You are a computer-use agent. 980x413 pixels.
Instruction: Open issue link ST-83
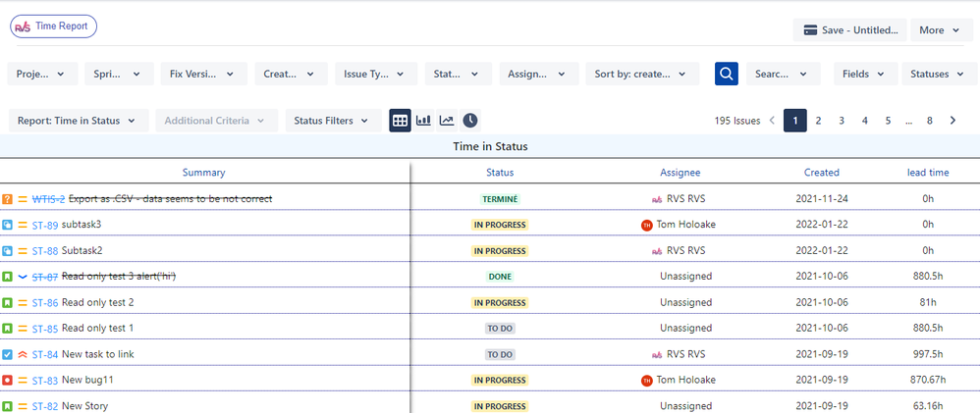point(45,380)
